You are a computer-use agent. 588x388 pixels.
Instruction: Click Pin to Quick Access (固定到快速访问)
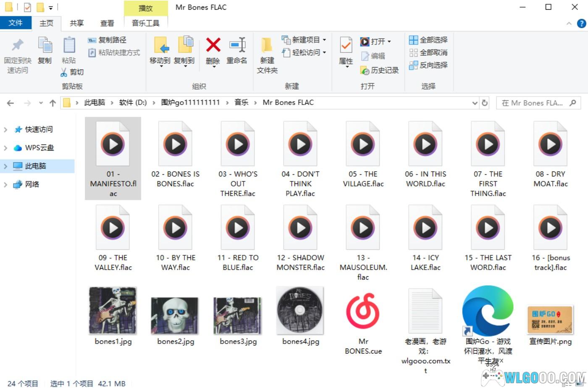coord(18,45)
